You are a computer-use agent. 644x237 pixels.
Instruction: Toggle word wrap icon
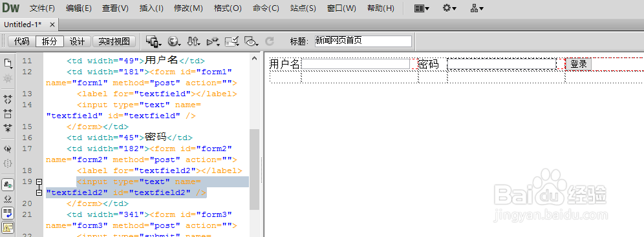point(8,213)
